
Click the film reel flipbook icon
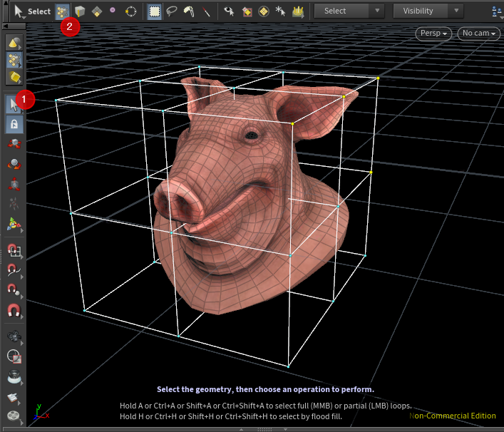point(14,416)
